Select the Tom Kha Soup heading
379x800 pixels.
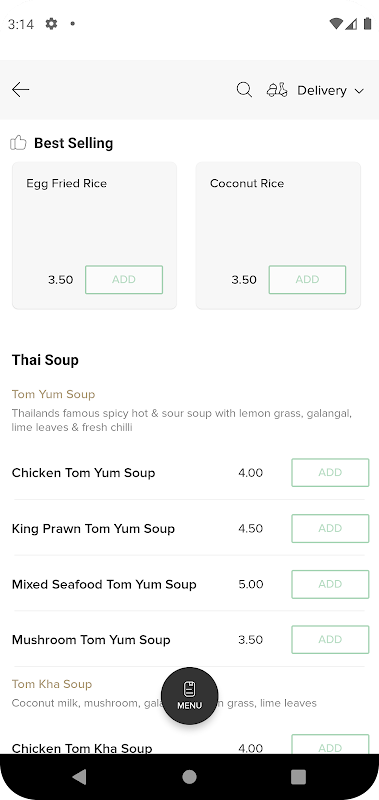coord(52,684)
